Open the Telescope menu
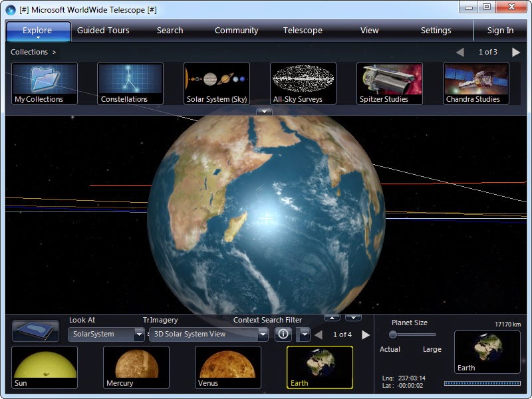 click(303, 31)
